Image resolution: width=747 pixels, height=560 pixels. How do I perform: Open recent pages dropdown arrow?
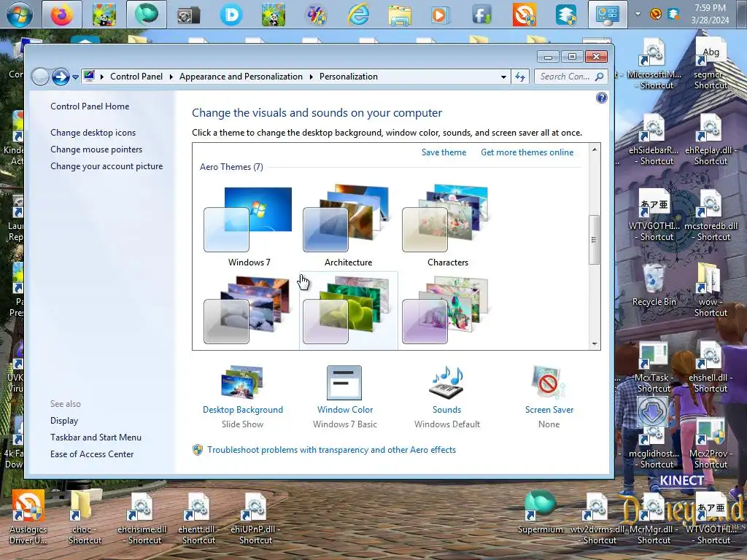click(75, 77)
